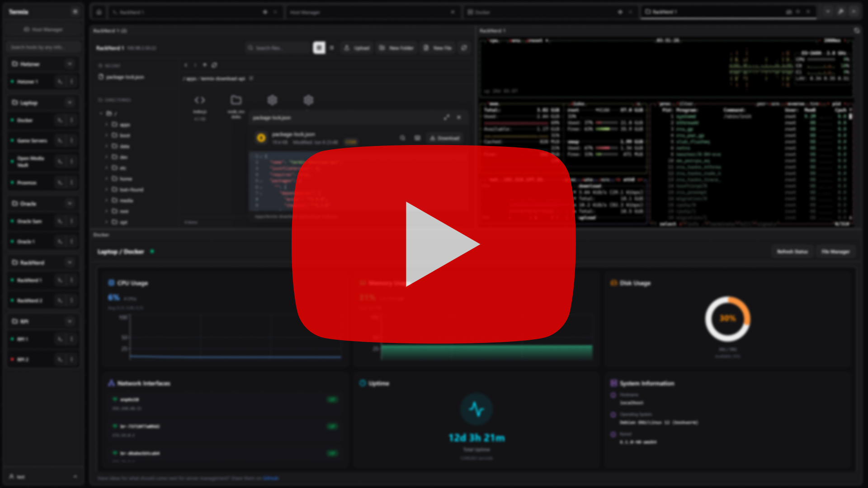
Task: Close the package-lock.json preview window
Action: pos(459,117)
